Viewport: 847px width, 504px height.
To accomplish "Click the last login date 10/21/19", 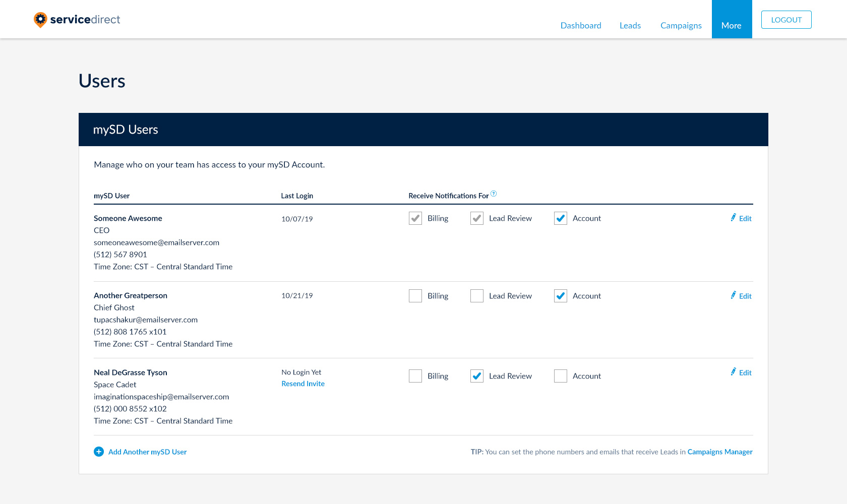I will coord(297,295).
